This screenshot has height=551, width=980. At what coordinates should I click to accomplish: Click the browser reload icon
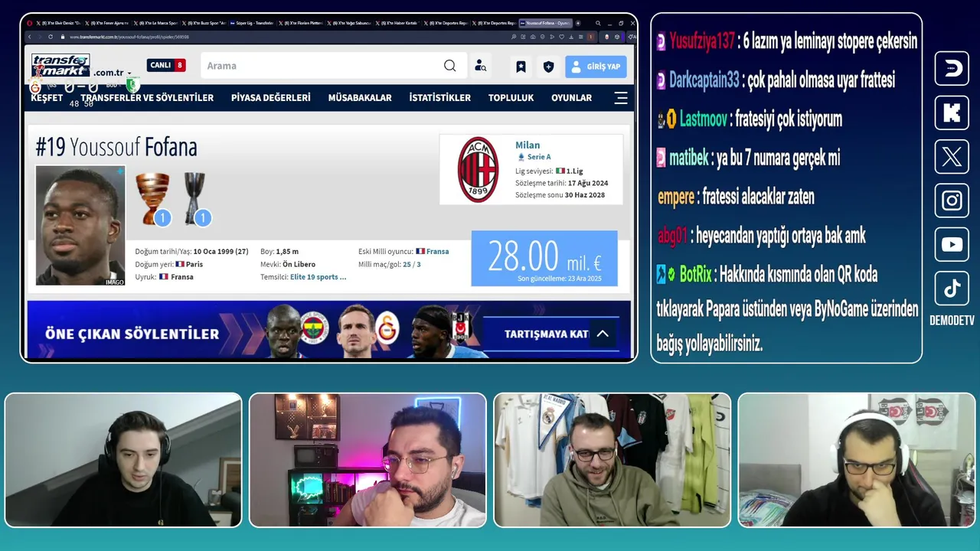point(51,37)
